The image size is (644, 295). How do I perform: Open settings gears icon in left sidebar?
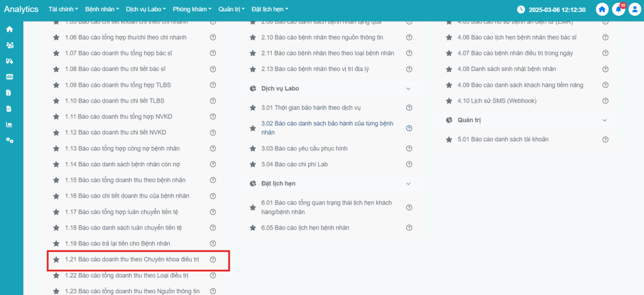9,140
